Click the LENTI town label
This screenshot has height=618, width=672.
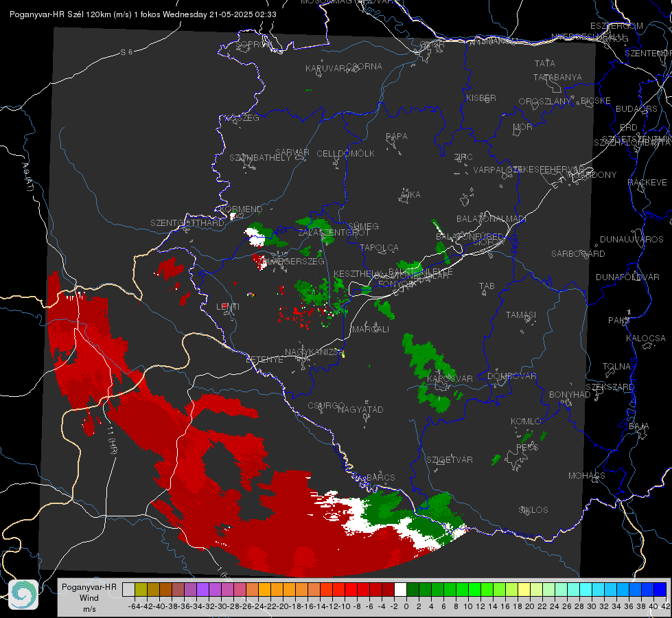pos(228,307)
